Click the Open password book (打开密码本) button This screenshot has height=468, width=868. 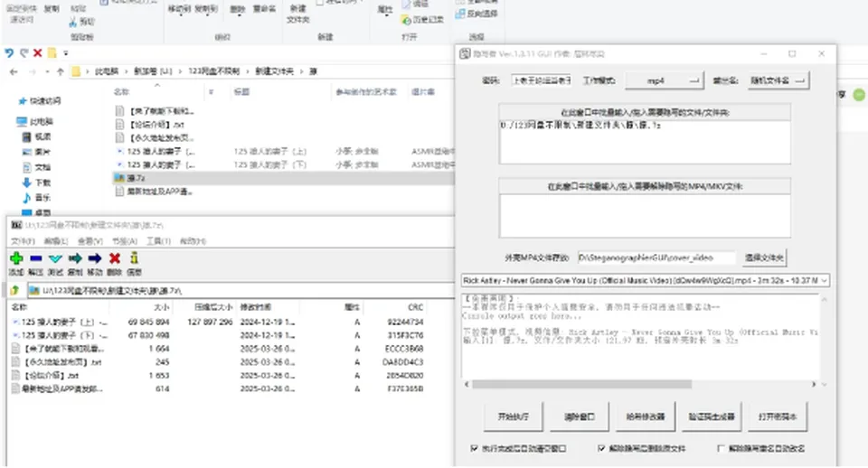778,417
